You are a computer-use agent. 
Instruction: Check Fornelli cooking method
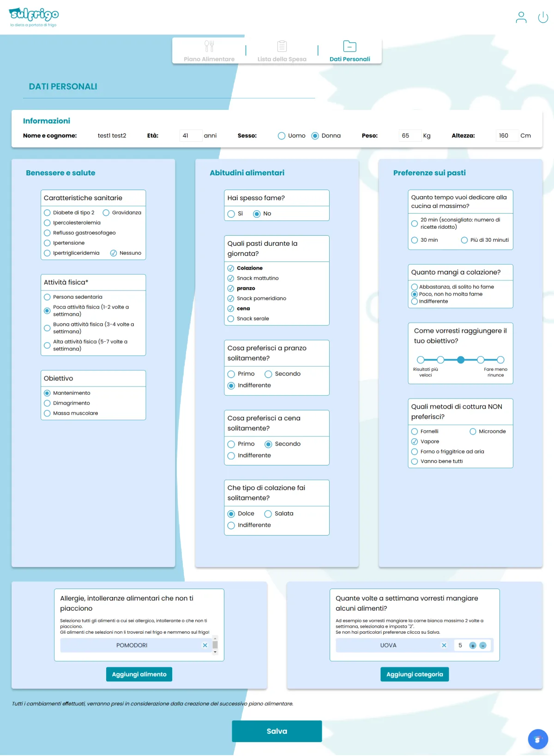click(415, 432)
